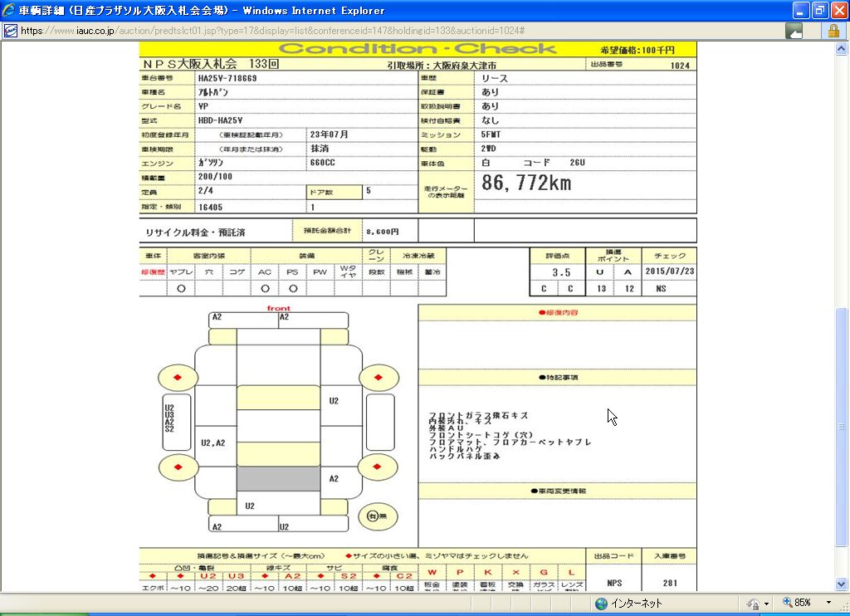This screenshot has height=616, width=850.
Task: Click the security padlock icon in address bar
Action: pyautogui.click(x=833, y=31)
